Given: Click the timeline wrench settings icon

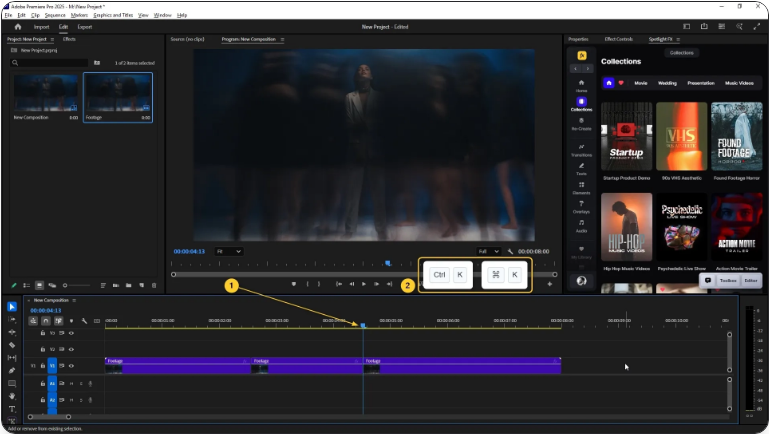Looking at the screenshot, I should 84,321.
